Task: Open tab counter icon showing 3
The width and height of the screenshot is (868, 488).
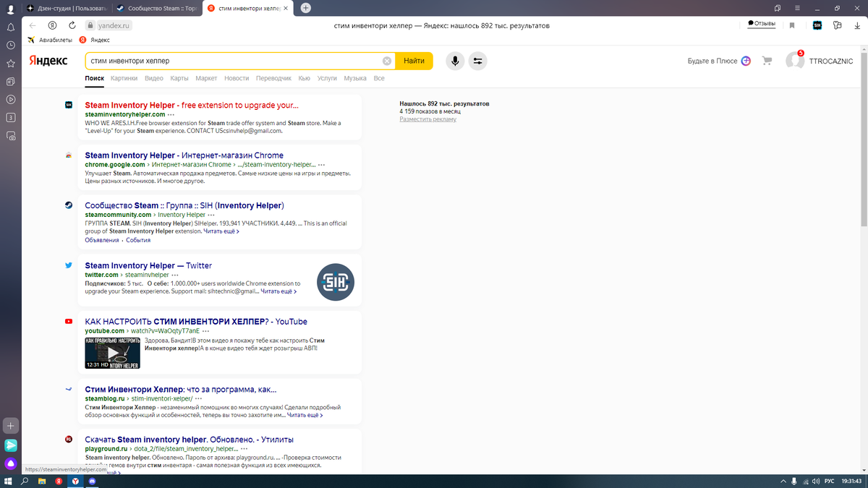Action: tap(11, 117)
